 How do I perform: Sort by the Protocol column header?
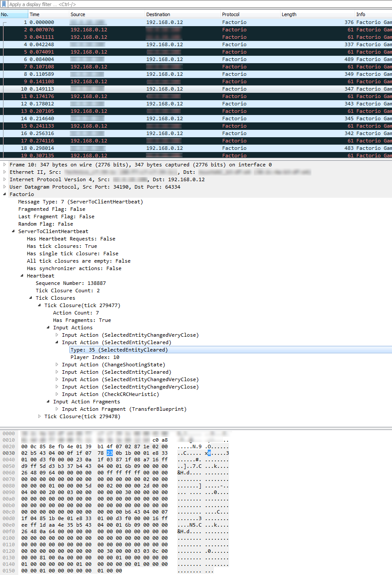coord(250,14)
